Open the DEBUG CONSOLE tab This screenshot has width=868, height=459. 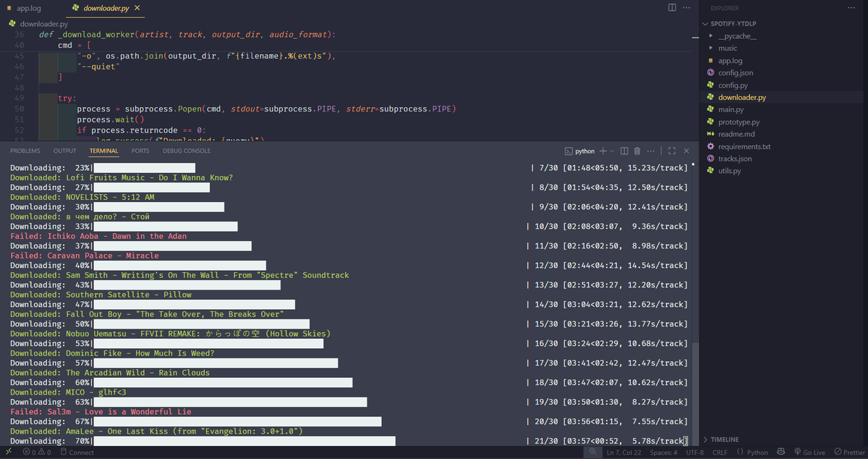187,151
